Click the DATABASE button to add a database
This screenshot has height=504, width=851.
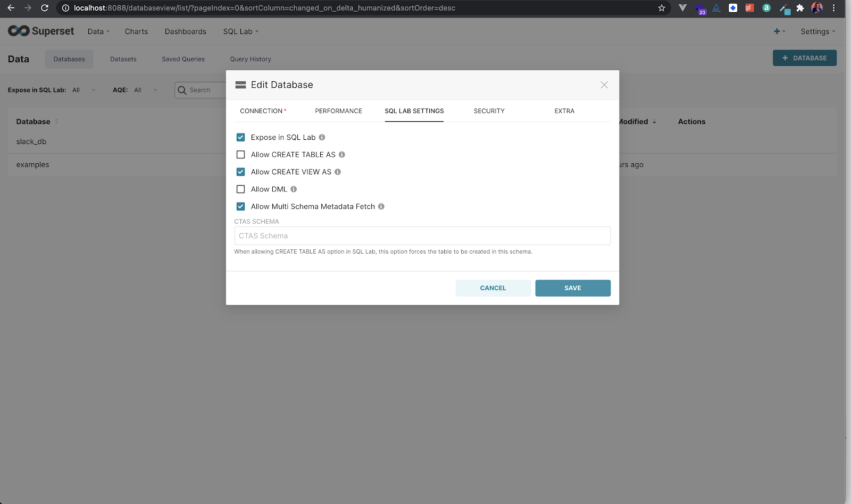(804, 57)
